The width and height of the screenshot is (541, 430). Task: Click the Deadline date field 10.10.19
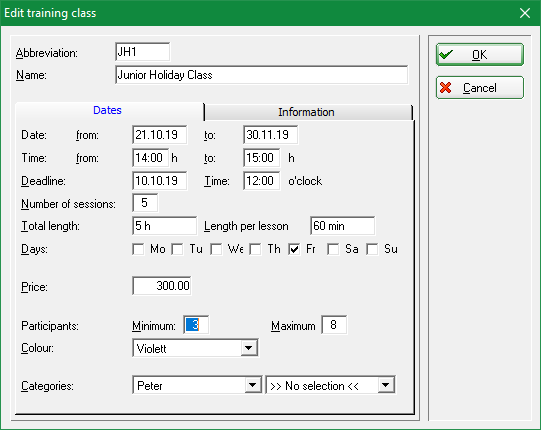(x=160, y=180)
